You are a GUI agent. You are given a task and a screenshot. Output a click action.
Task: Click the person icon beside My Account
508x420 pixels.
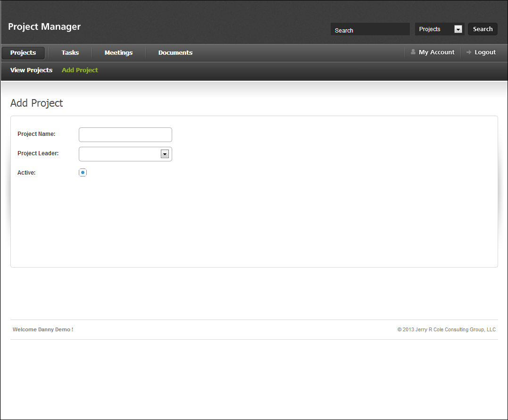[413, 52]
